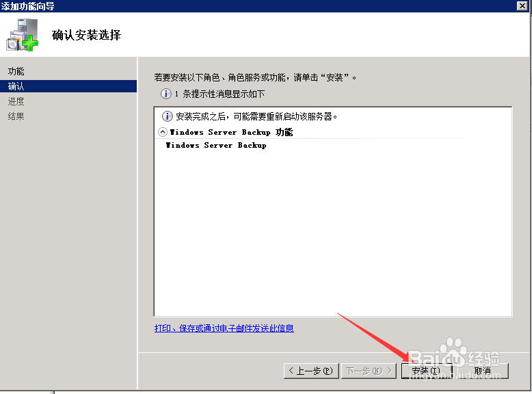Click the info icon beside the restart notice
Screen dimensions: 532x394
point(167,116)
